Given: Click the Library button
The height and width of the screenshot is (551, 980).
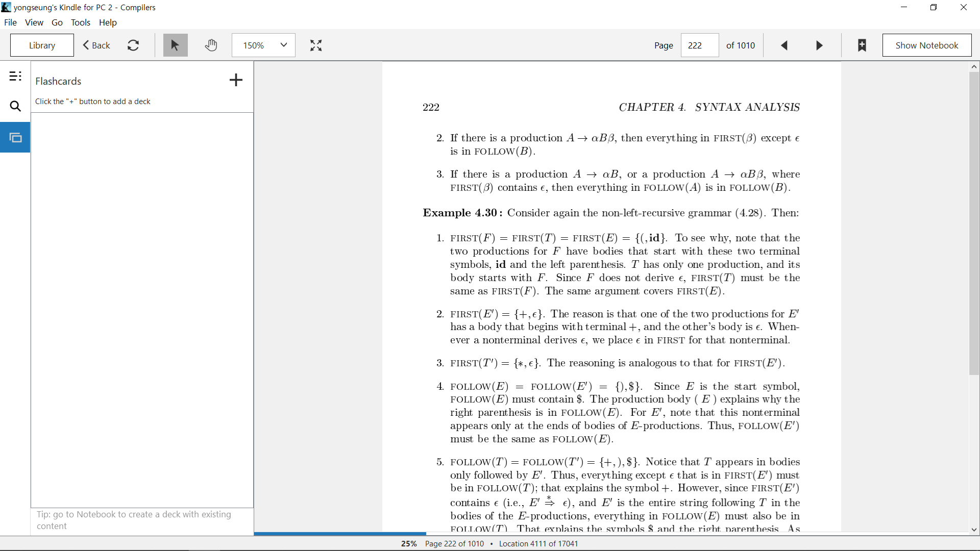Looking at the screenshot, I should (x=42, y=45).
